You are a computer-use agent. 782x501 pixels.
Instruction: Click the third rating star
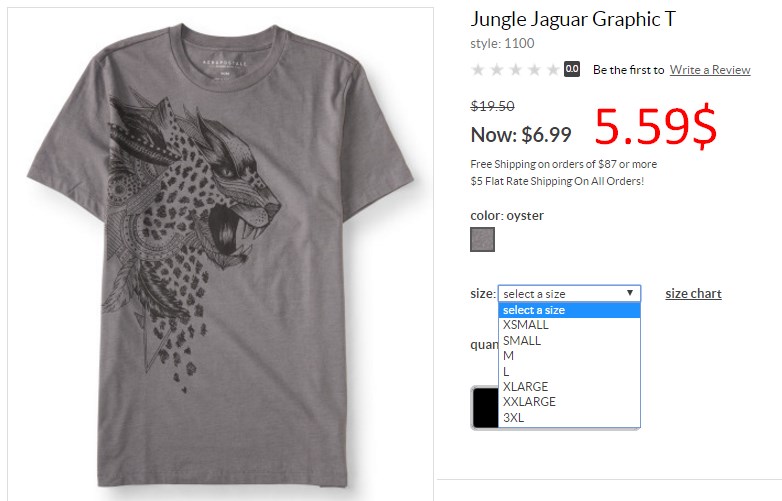[516, 70]
